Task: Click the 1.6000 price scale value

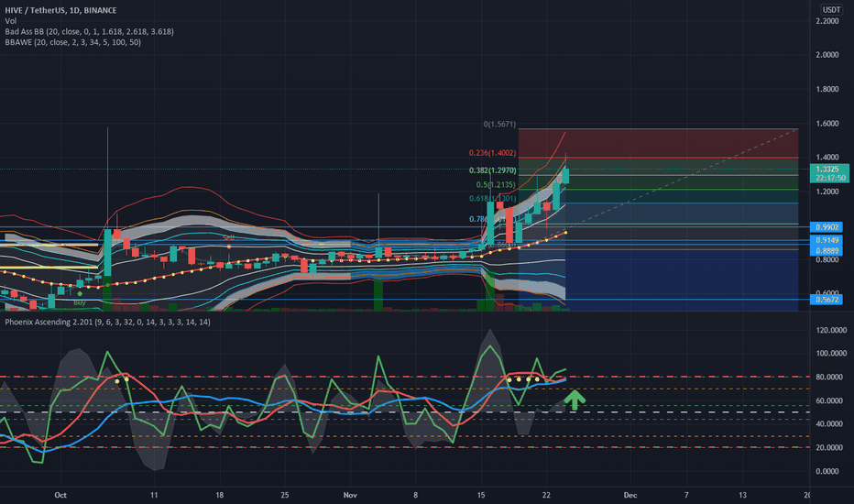Action: click(x=827, y=123)
